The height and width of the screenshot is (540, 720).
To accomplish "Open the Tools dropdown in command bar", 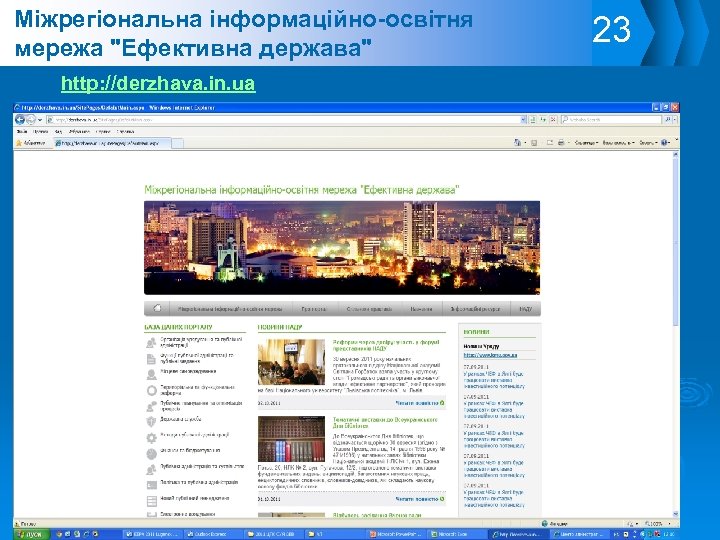I will pos(648,143).
